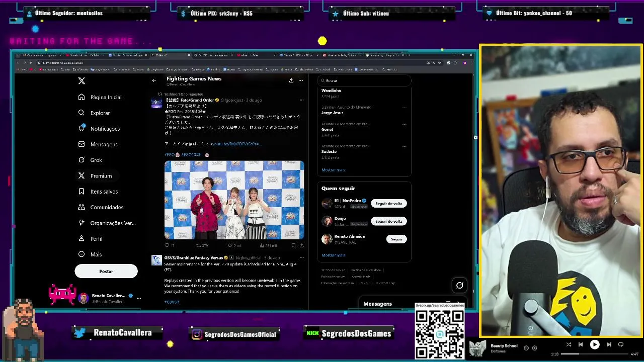
Task: Open the Explorar section
Action: tap(94, 113)
